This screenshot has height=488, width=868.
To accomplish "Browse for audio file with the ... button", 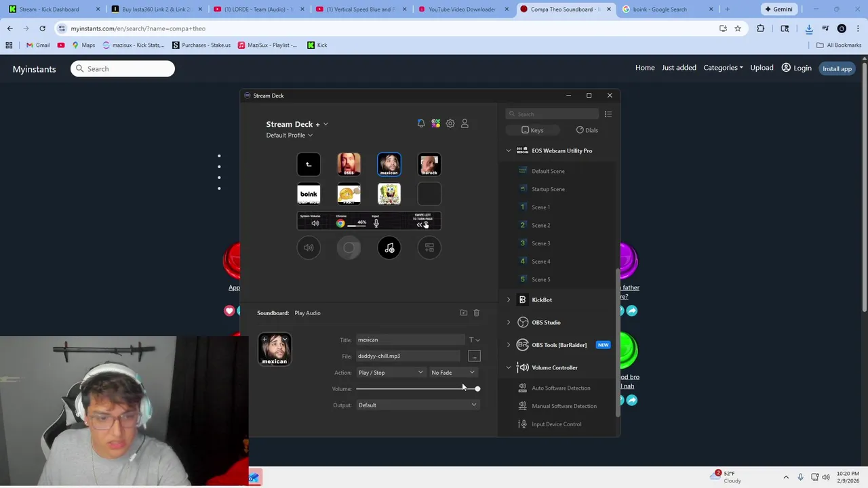I will (x=474, y=356).
